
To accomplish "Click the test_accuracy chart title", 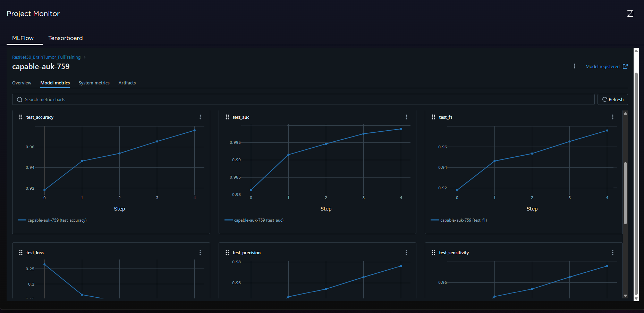I will pyautogui.click(x=40, y=117).
